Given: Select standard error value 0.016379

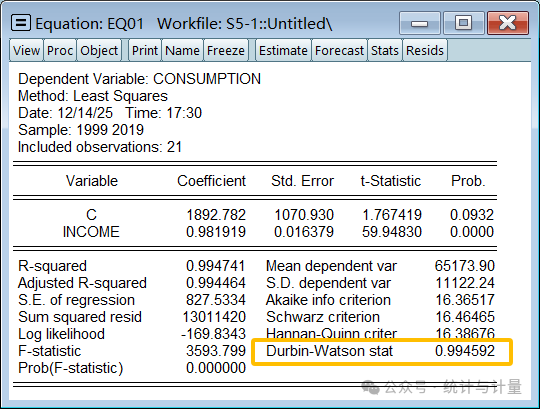Looking at the screenshot, I should pyautogui.click(x=304, y=232).
